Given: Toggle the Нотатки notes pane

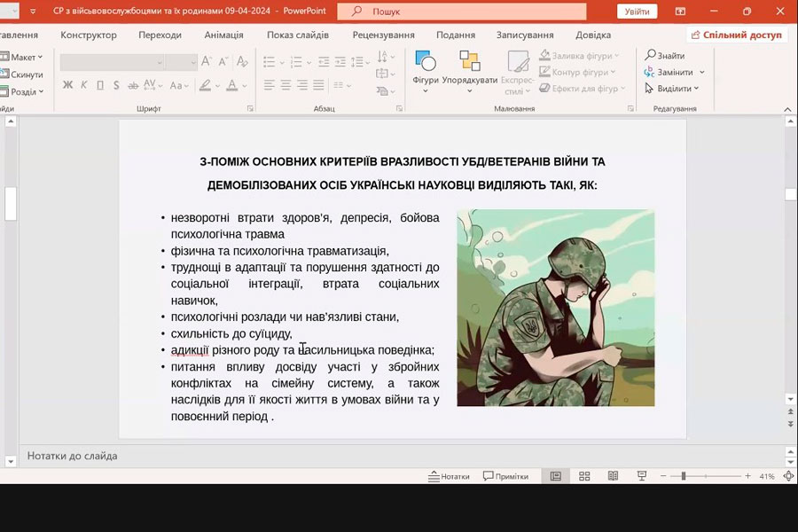Looking at the screenshot, I should tap(449, 476).
